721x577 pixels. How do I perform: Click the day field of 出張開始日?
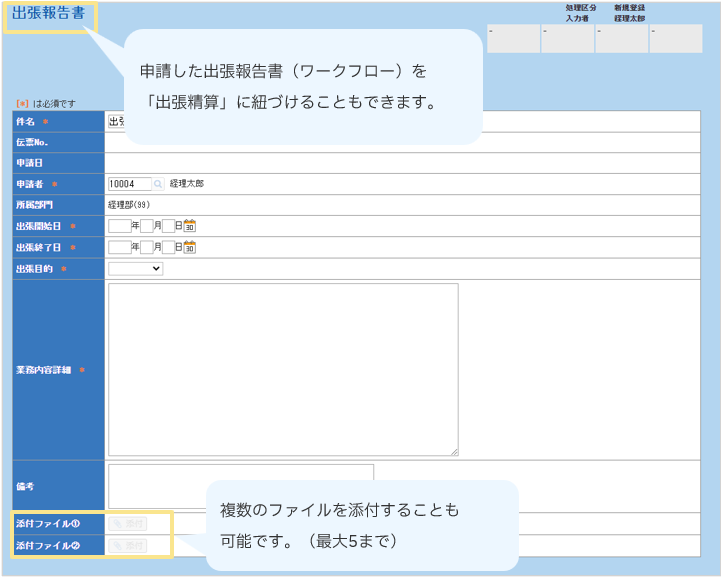click(x=168, y=226)
